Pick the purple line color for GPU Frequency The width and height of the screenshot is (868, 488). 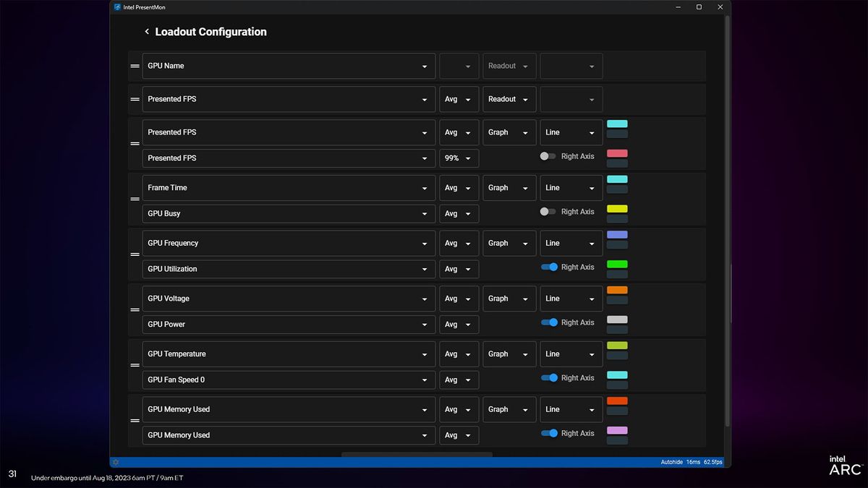[617, 234]
